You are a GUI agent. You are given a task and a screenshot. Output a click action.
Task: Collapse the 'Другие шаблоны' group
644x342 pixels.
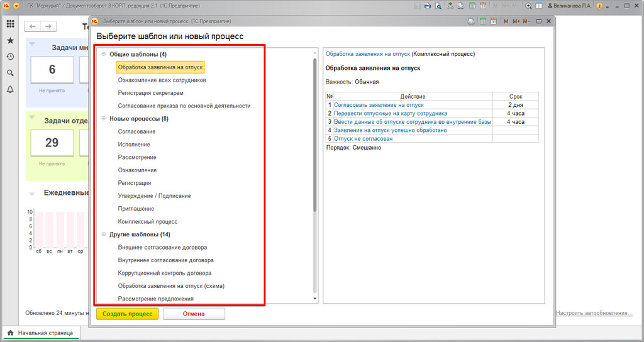click(103, 234)
